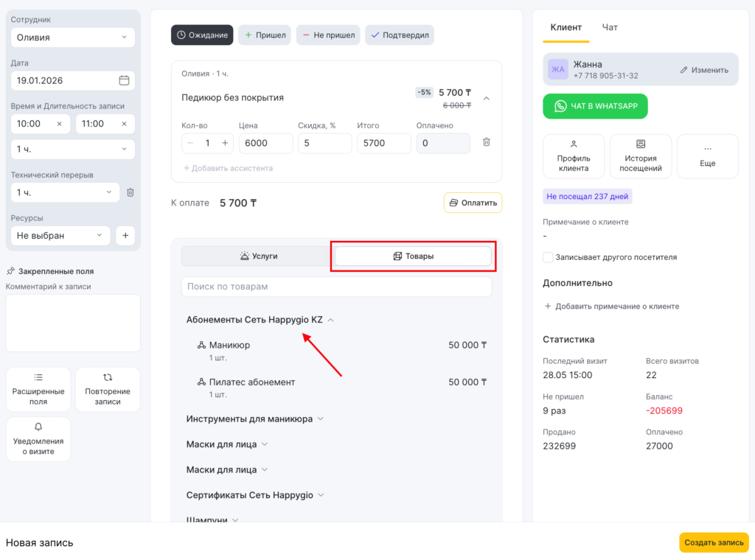Viewport: 755px width, 560px height.
Task: Clear the 10:00 start time
Action: coord(59,124)
